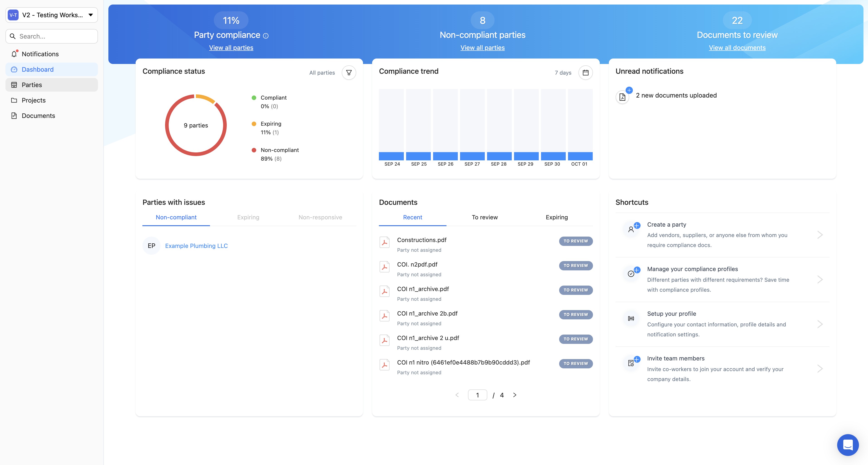Open the Example Plumbing LLC party link

tap(196, 246)
